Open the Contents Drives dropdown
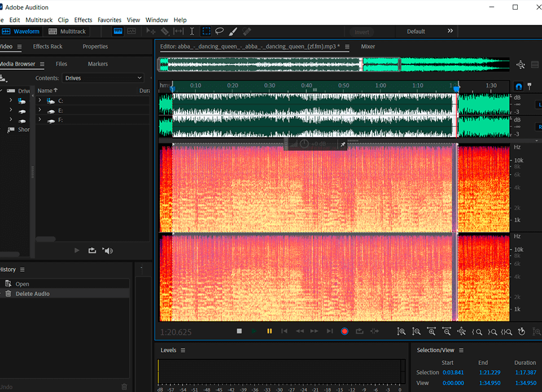The height and width of the screenshot is (392, 542). (103, 78)
